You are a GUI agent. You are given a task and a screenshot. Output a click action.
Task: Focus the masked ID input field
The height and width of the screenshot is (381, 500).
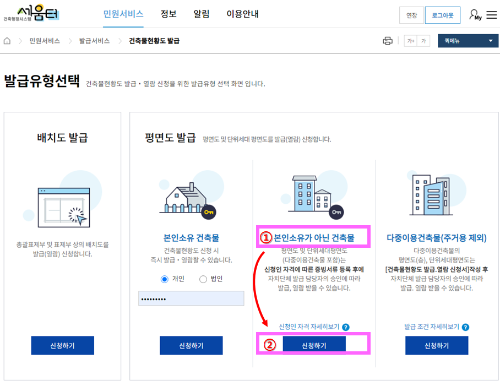(191, 299)
